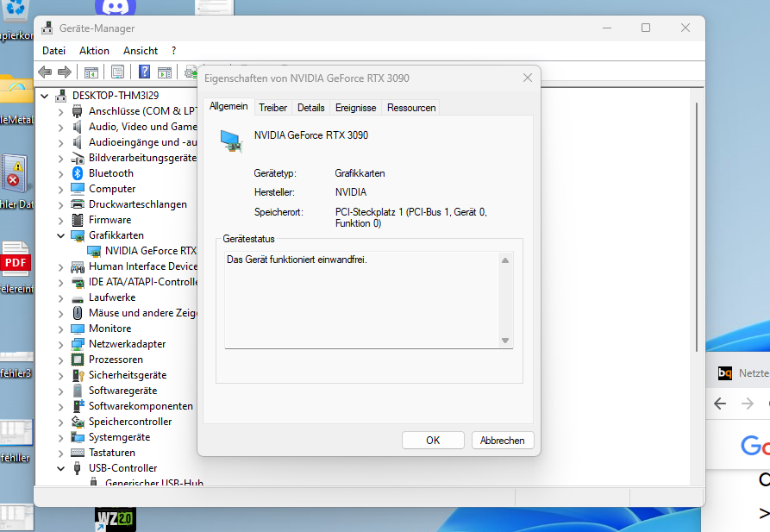Select the Sicherheitsgeräte icon
Screen dimensions: 770x532
click(x=78, y=375)
